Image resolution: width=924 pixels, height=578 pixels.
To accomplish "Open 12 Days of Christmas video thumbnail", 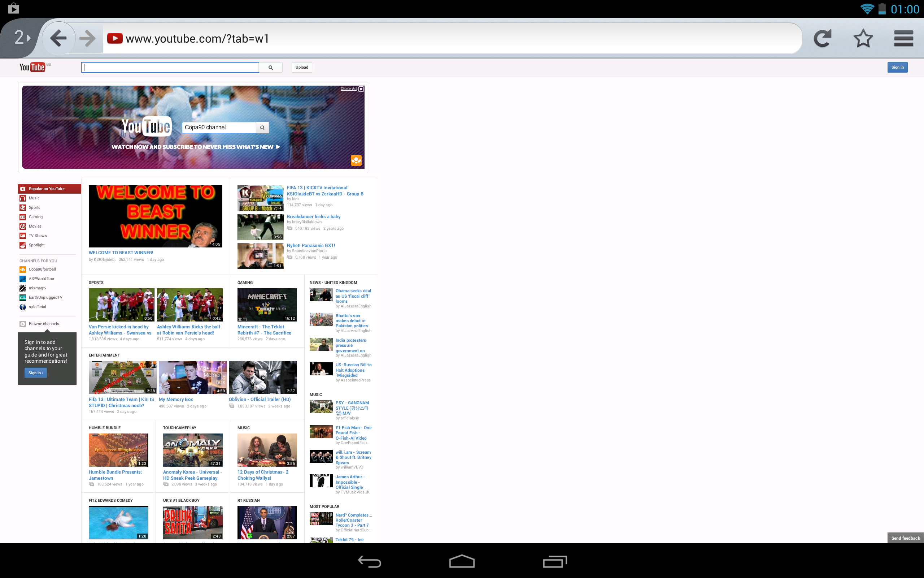I will (x=267, y=450).
